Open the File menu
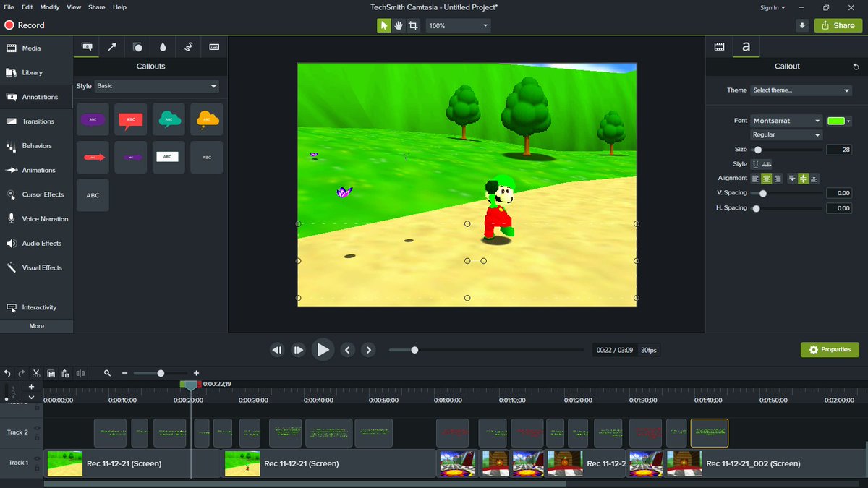 [9, 7]
